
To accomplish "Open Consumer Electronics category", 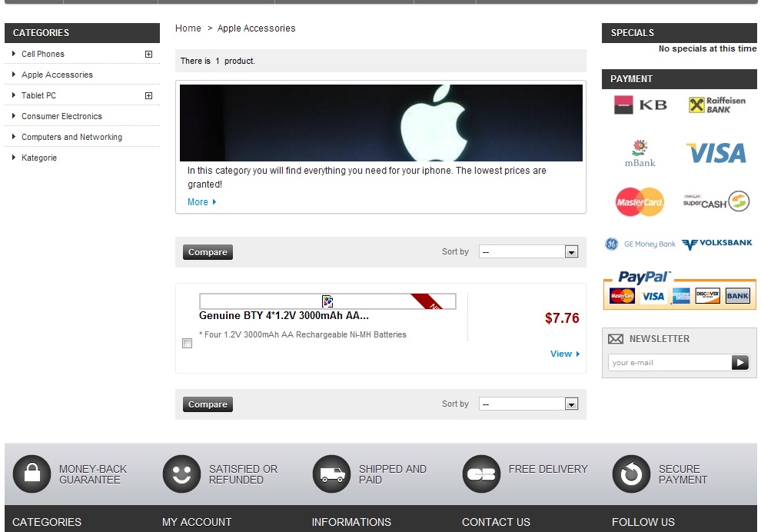I will tap(61, 117).
